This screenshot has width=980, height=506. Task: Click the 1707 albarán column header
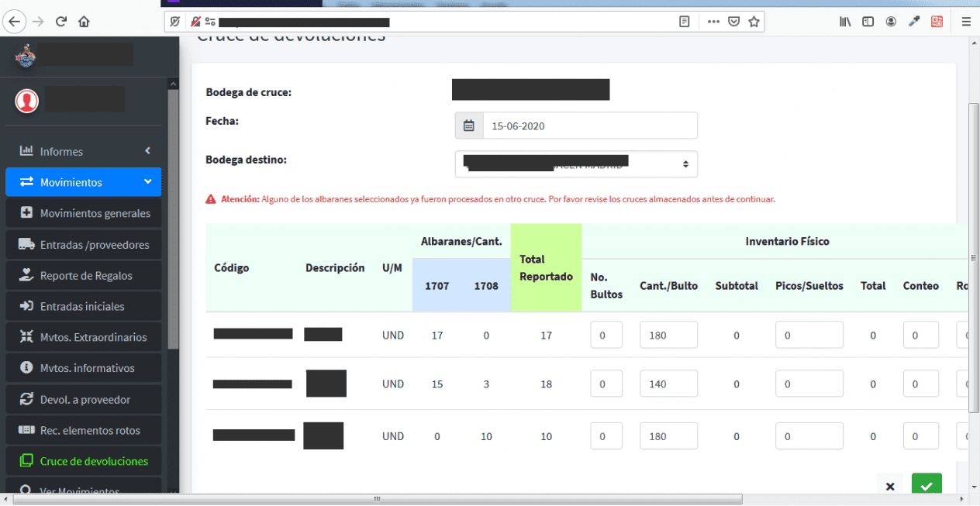437,286
